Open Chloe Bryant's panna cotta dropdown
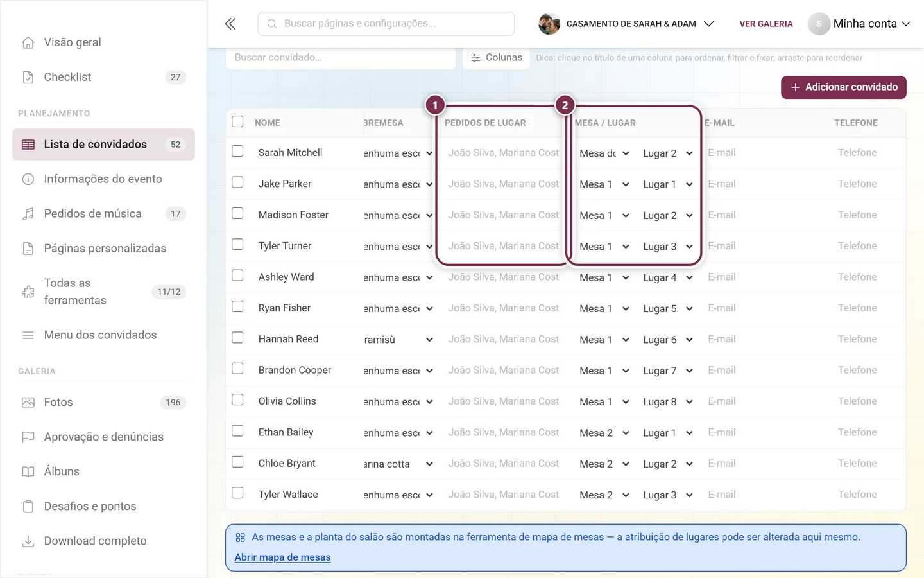This screenshot has width=924, height=578. tap(398, 464)
